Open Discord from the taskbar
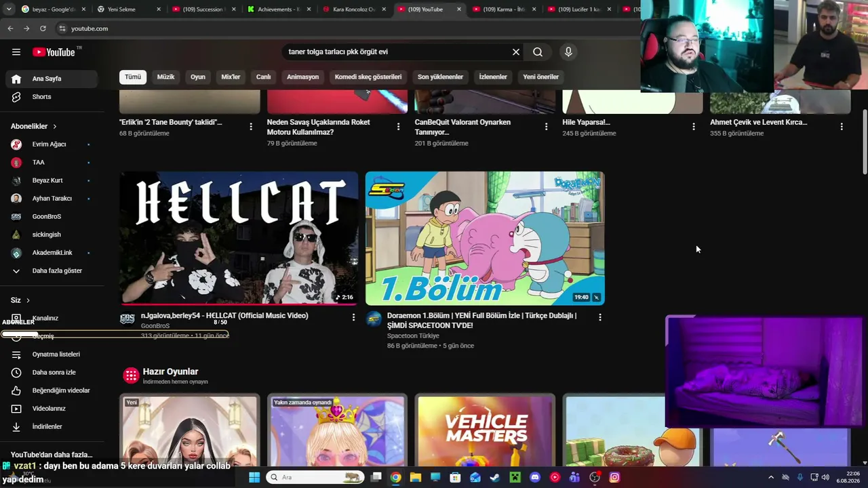 point(535,477)
